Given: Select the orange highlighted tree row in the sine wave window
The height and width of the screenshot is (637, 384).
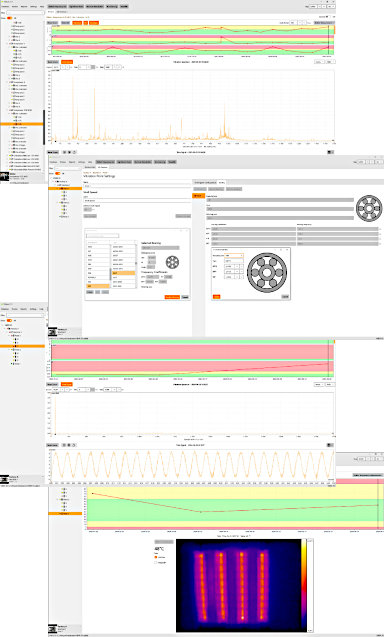Looking at the screenshot, I should [x=22, y=346].
